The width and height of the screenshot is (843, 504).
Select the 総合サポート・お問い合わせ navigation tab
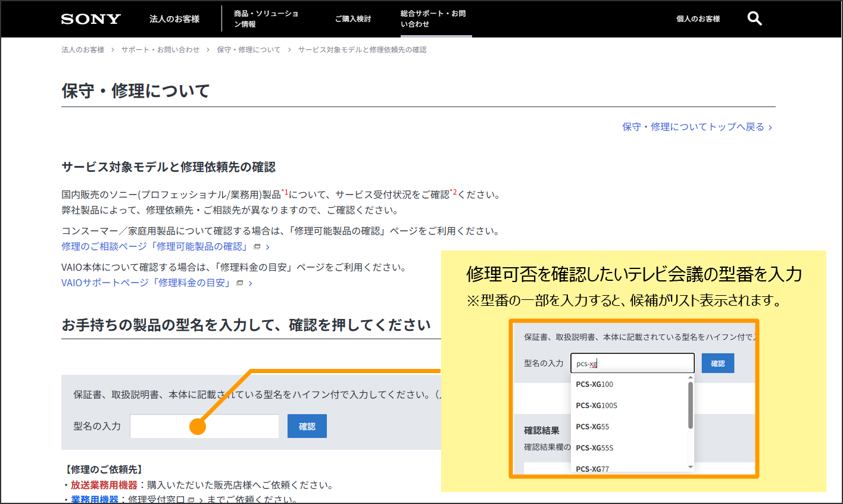click(433, 19)
